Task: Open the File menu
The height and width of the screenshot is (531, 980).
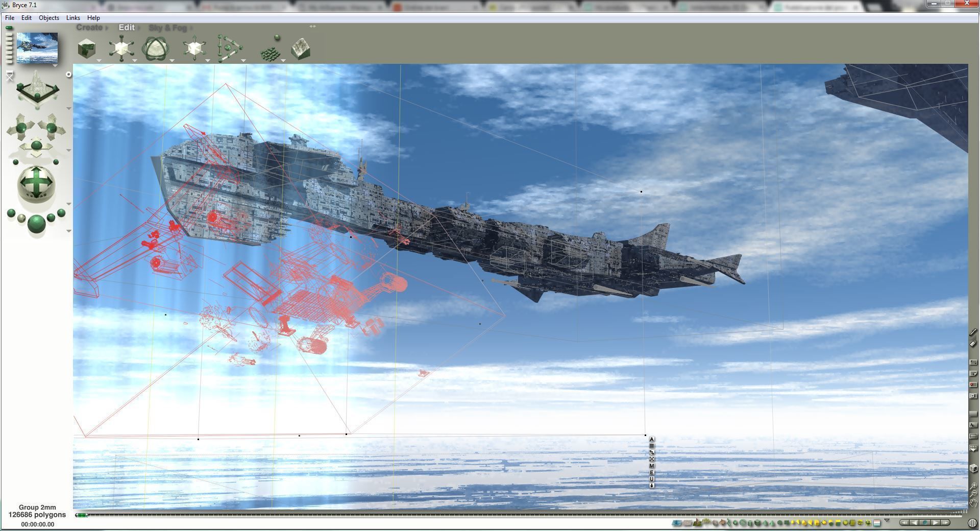Action: 10,17
